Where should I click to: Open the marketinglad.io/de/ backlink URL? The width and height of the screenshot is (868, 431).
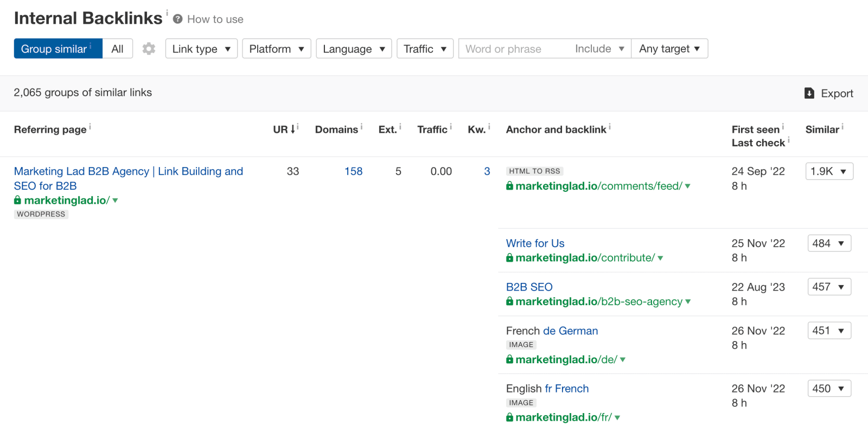coord(566,359)
